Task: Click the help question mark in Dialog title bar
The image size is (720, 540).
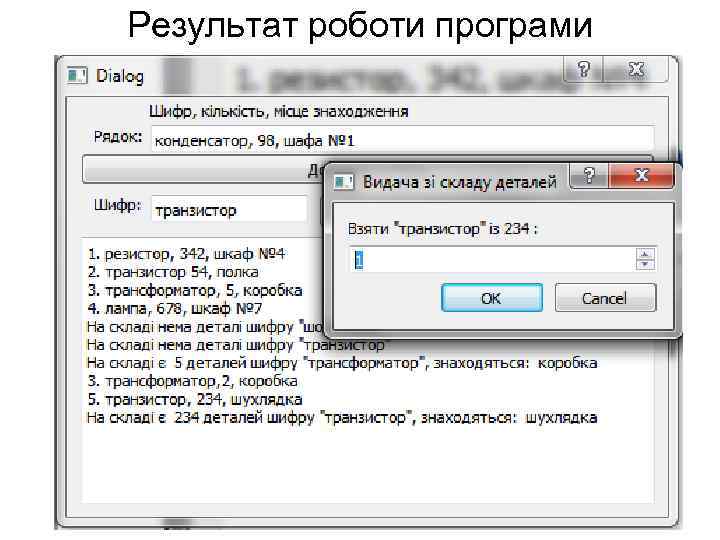Action: [583, 70]
